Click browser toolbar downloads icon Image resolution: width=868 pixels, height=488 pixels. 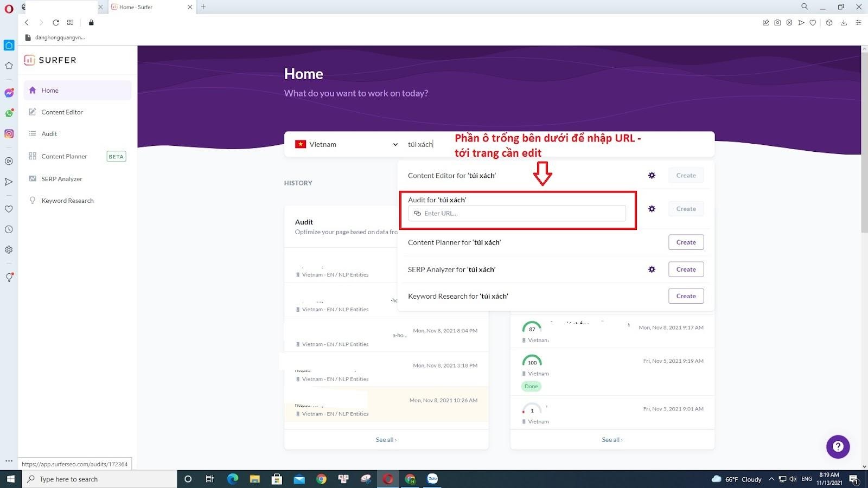coord(844,23)
